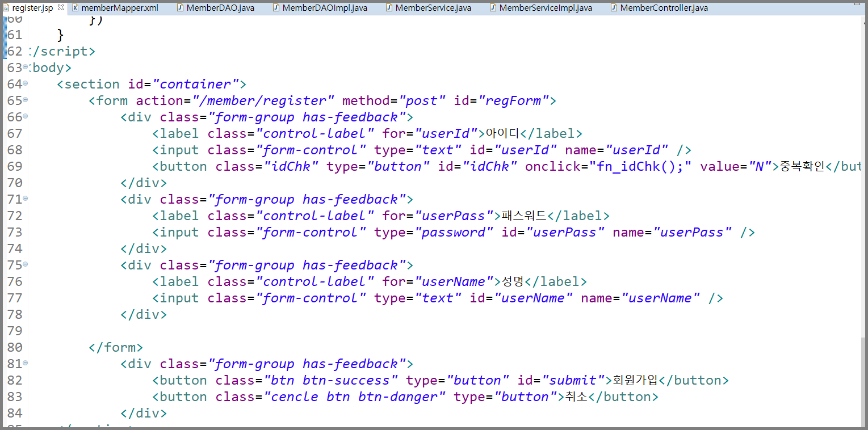Collapse the section fold marker on line 64

click(x=26, y=83)
